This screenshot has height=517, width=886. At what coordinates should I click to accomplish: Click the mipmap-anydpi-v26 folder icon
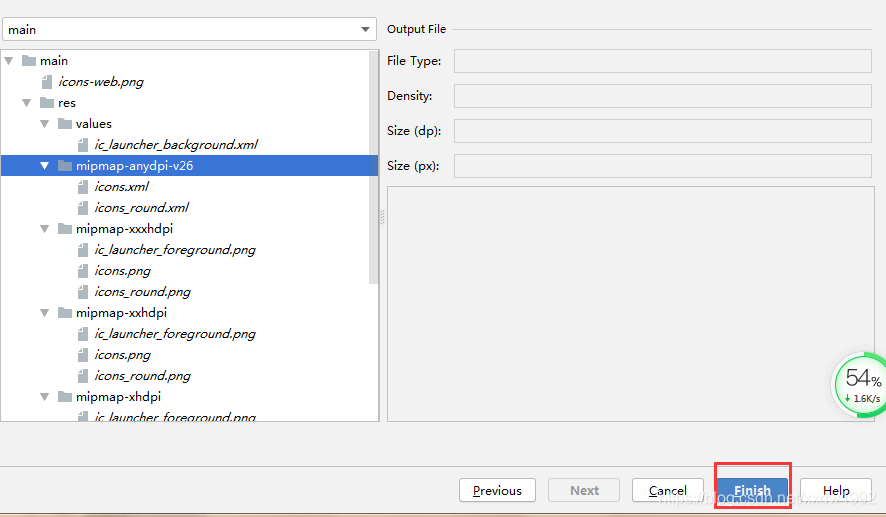point(65,166)
